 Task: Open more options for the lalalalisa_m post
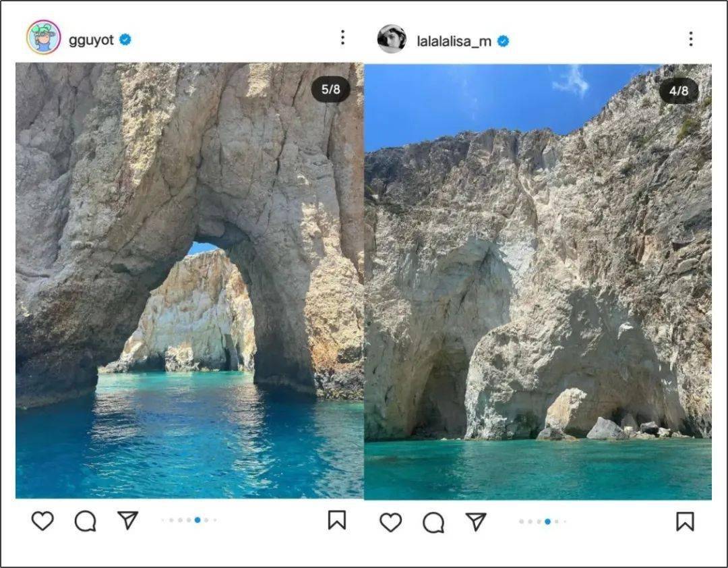pyautogui.click(x=690, y=38)
